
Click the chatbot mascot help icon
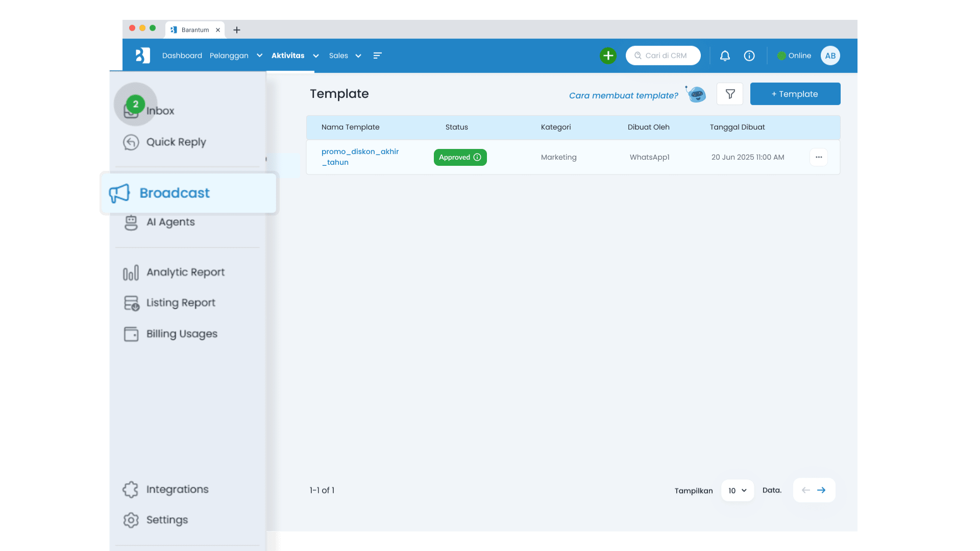tap(696, 94)
